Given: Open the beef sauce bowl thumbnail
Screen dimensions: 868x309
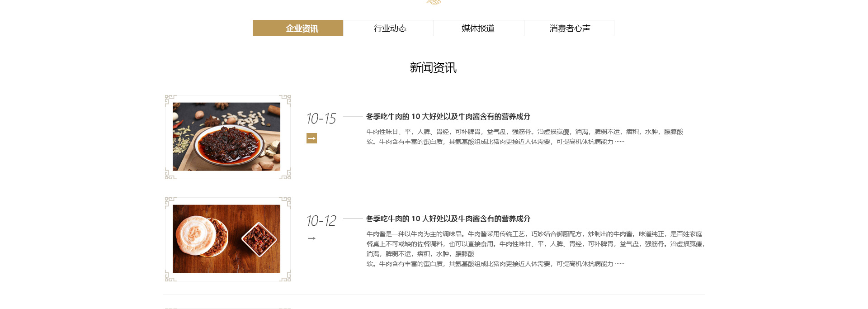Looking at the screenshot, I should pyautogui.click(x=226, y=137).
